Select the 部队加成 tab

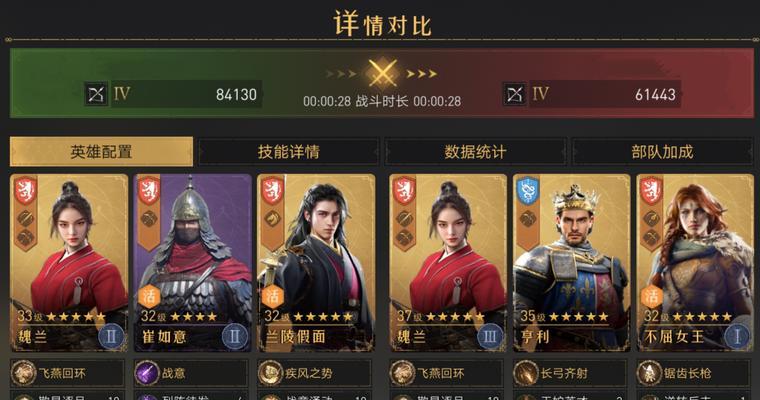click(662, 152)
